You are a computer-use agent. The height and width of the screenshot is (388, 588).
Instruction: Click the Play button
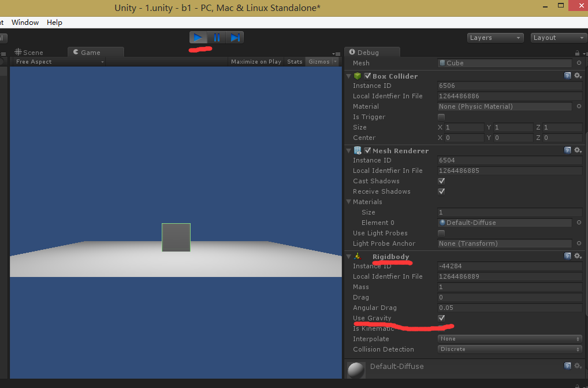tap(198, 38)
